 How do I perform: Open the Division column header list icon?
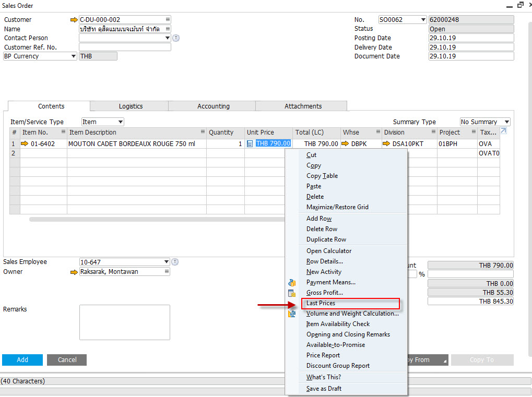pos(433,131)
